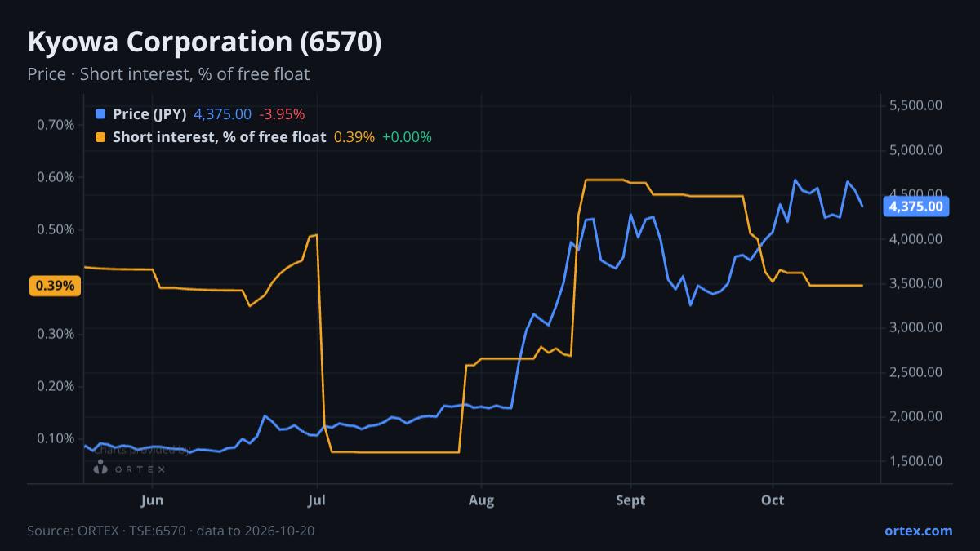Click the 0.50% left axis label
980x551 pixels.
[56, 229]
